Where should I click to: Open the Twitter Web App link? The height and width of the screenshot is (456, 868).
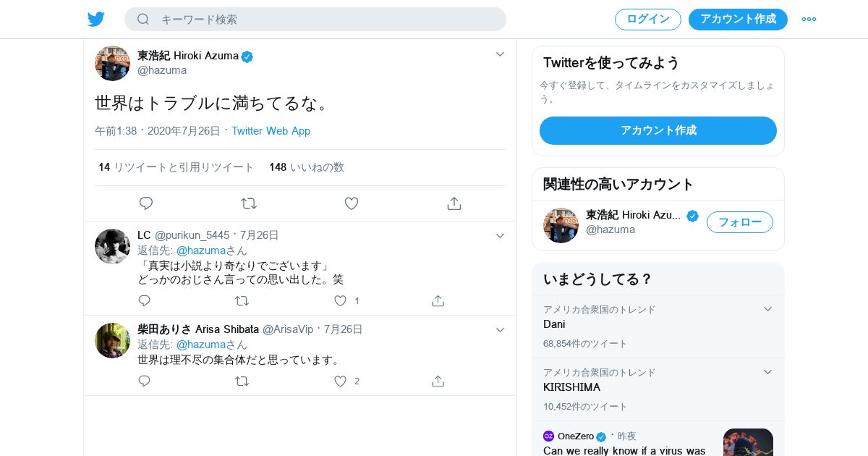271,131
